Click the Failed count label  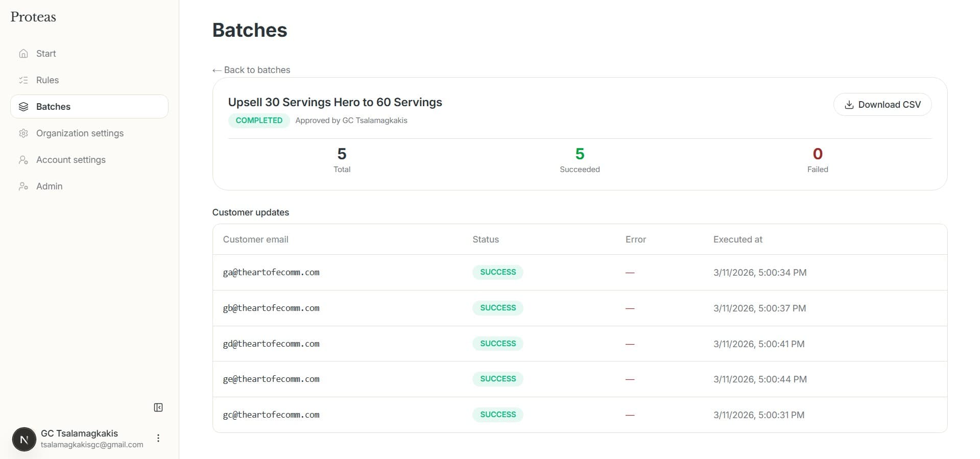(818, 170)
